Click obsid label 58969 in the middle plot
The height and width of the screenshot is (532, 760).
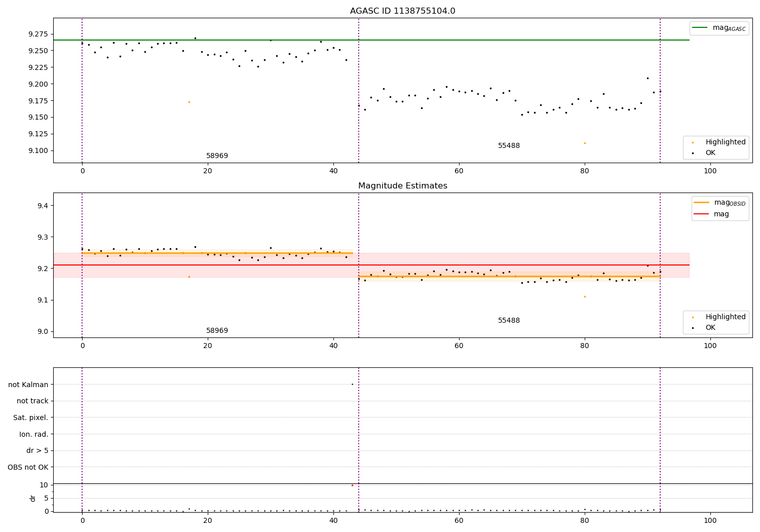pos(217,331)
